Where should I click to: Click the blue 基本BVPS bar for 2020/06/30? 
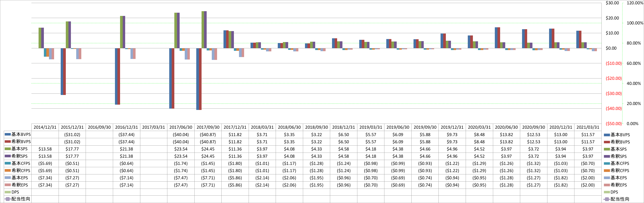click(x=496, y=38)
